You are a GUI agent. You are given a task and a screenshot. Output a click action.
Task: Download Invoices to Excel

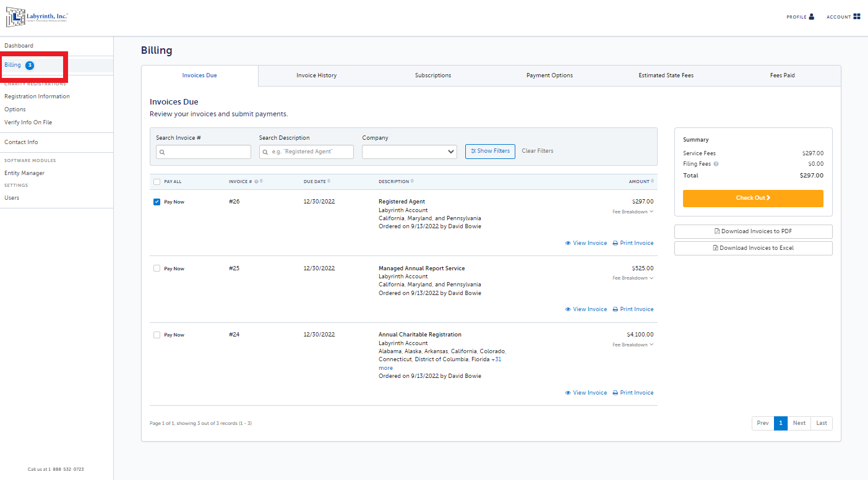pyautogui.click(x=753, y=248)
